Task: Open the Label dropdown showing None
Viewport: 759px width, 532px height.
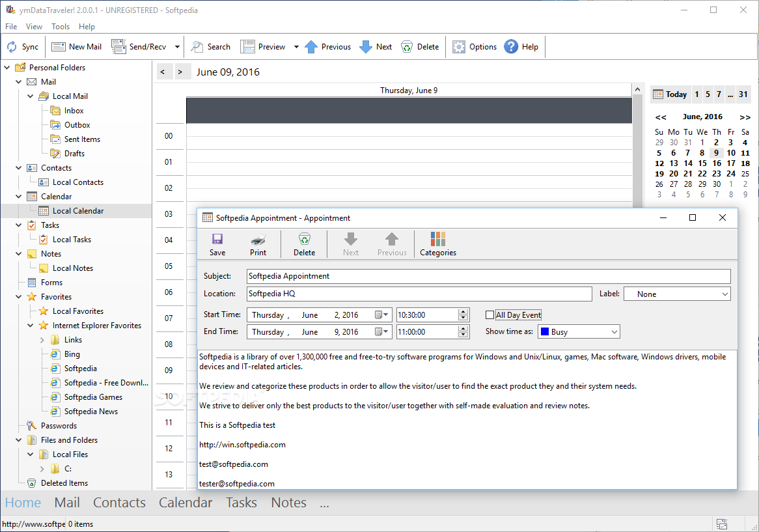Action: [x=677, y=294]
